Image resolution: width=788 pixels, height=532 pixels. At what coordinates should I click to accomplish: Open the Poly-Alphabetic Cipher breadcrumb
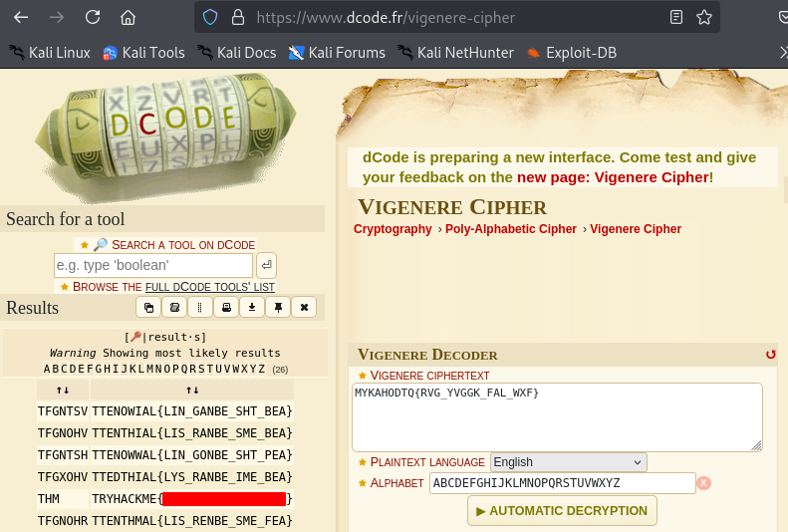tap(511, 229)
